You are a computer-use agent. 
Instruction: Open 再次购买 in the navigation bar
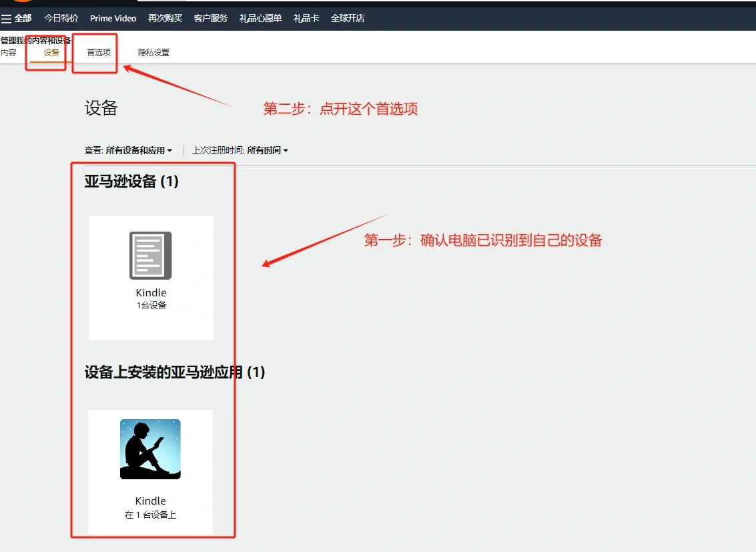(x=165, y=18)
